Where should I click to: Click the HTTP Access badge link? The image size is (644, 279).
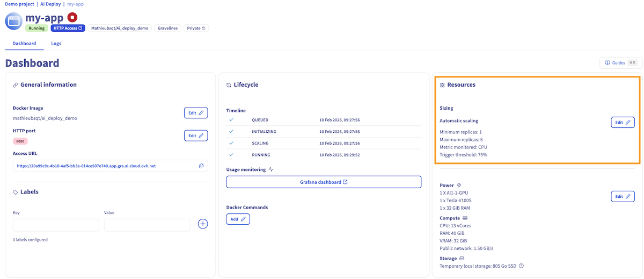coord(68,28)
